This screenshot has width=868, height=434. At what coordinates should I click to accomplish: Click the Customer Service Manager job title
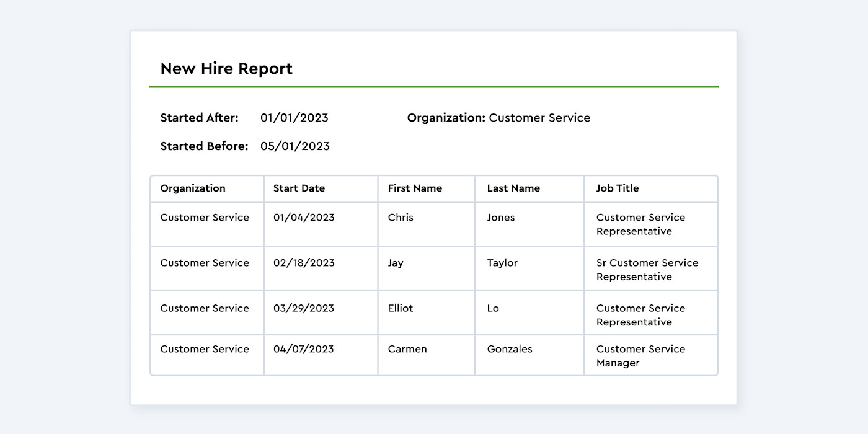click(x=640, y=356)
